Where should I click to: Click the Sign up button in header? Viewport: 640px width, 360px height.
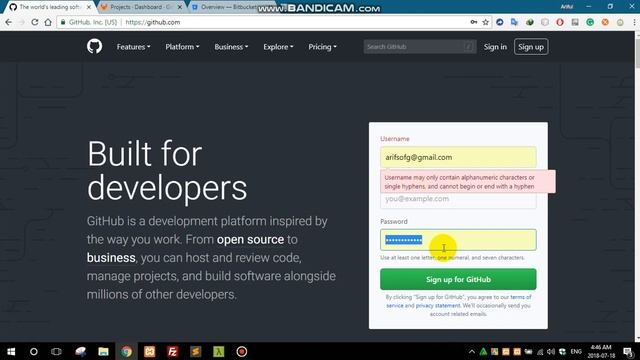tap(531, 47)
